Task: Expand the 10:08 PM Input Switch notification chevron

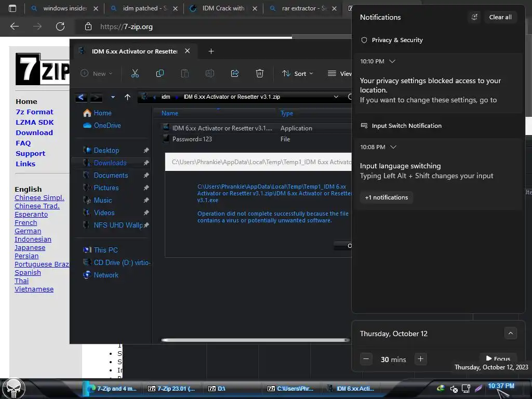Action: point(393,147)
